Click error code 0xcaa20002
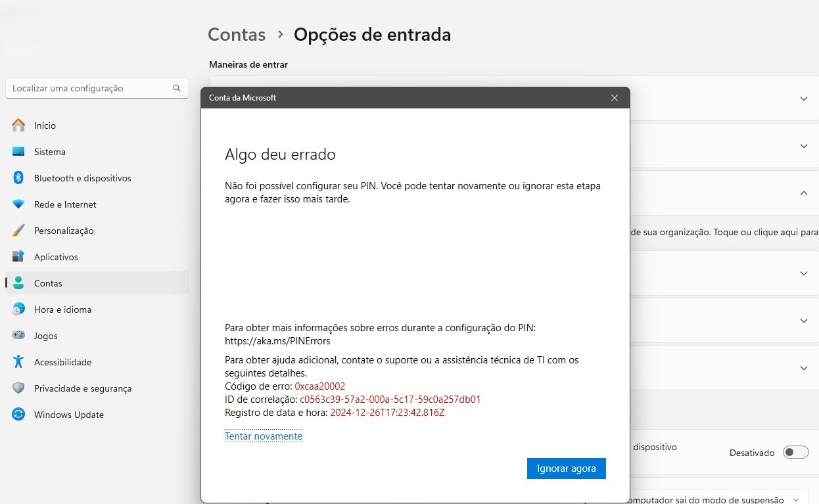The width and height of the screenshot is (819, 504). point(320,386)
